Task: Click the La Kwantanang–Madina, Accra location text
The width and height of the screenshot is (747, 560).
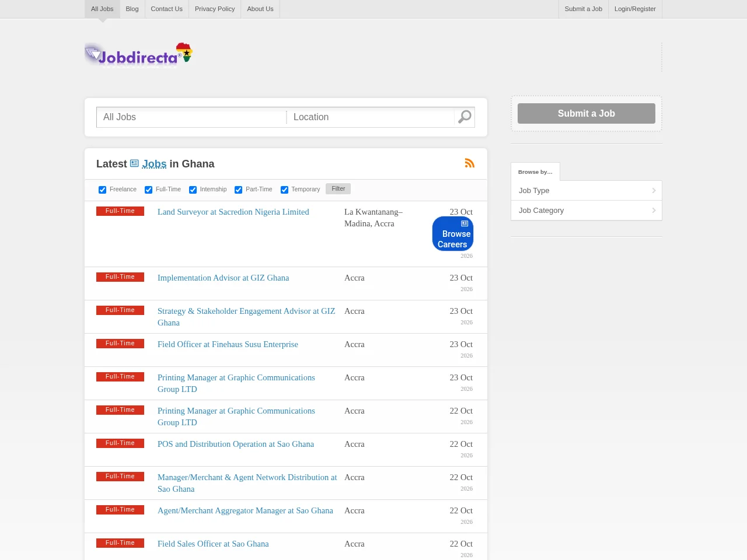Action: tap(373, 218)
